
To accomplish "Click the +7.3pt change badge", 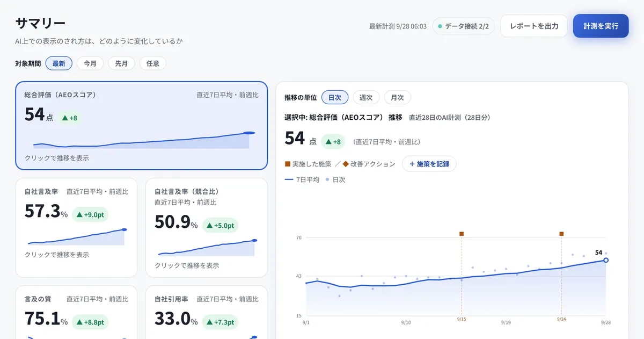I will [x=220, y=322].
